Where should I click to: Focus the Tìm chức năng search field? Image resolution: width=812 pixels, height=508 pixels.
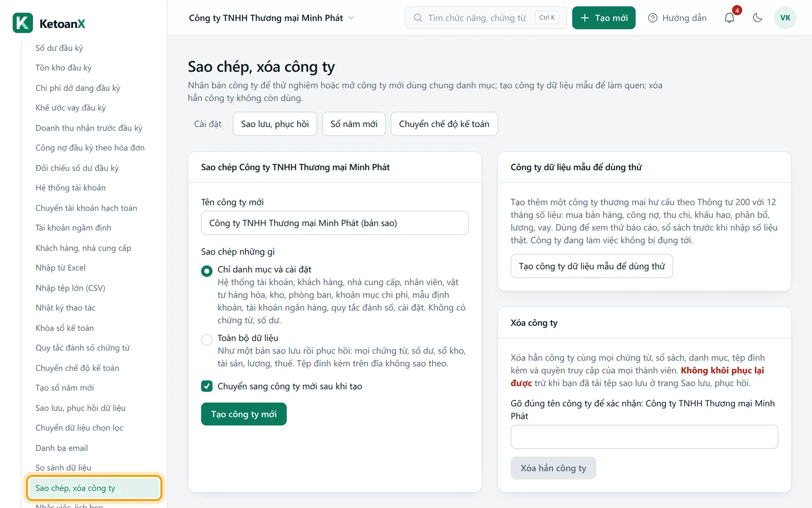[x=486, y=18]
